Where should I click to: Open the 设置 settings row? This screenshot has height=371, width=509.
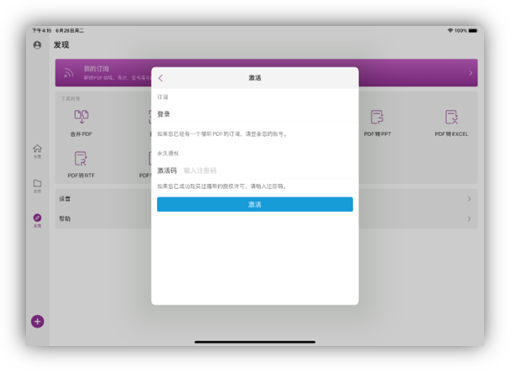coord(266,199)
